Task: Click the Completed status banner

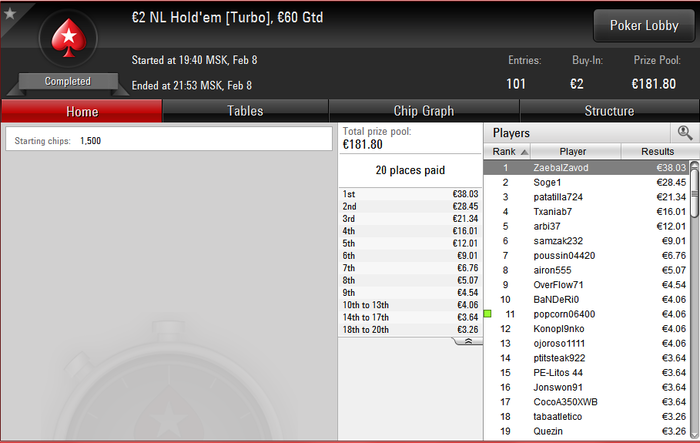Action: 68,81
